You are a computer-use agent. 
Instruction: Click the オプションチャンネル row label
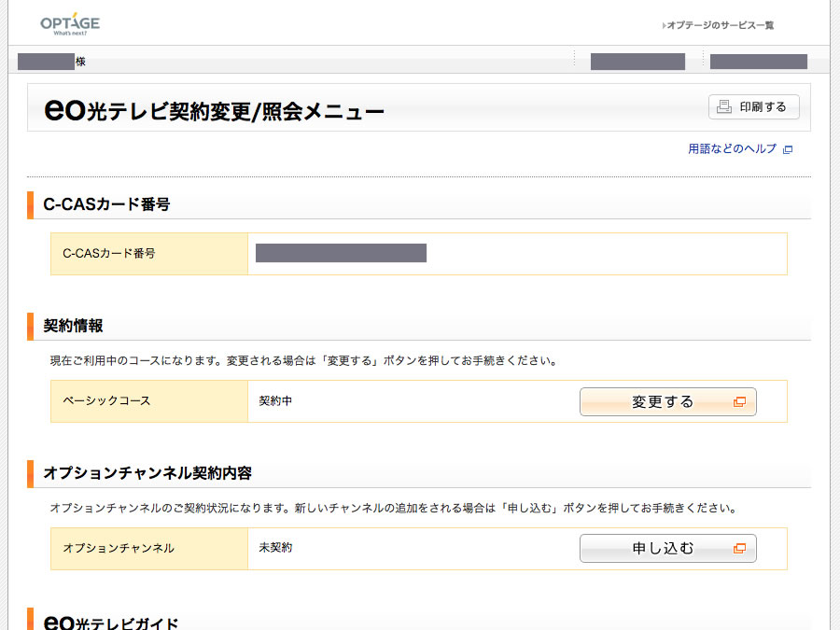click(x=119, y=548)
